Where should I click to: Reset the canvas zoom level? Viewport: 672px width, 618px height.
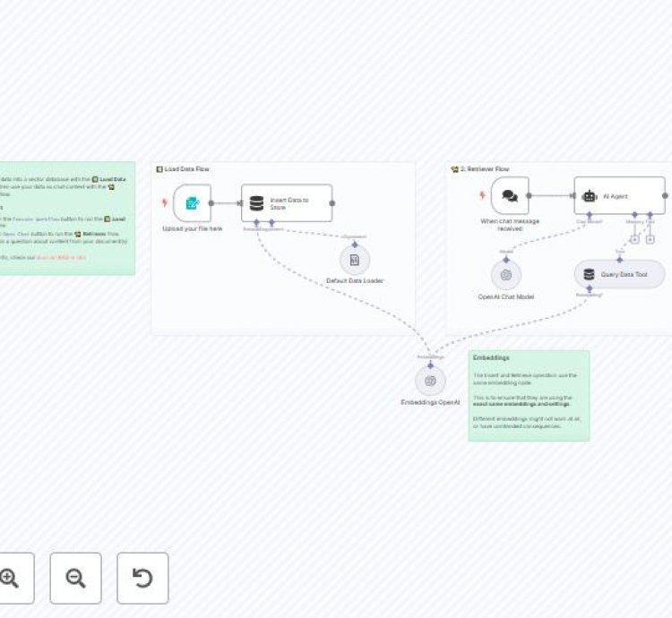(142, 578)
